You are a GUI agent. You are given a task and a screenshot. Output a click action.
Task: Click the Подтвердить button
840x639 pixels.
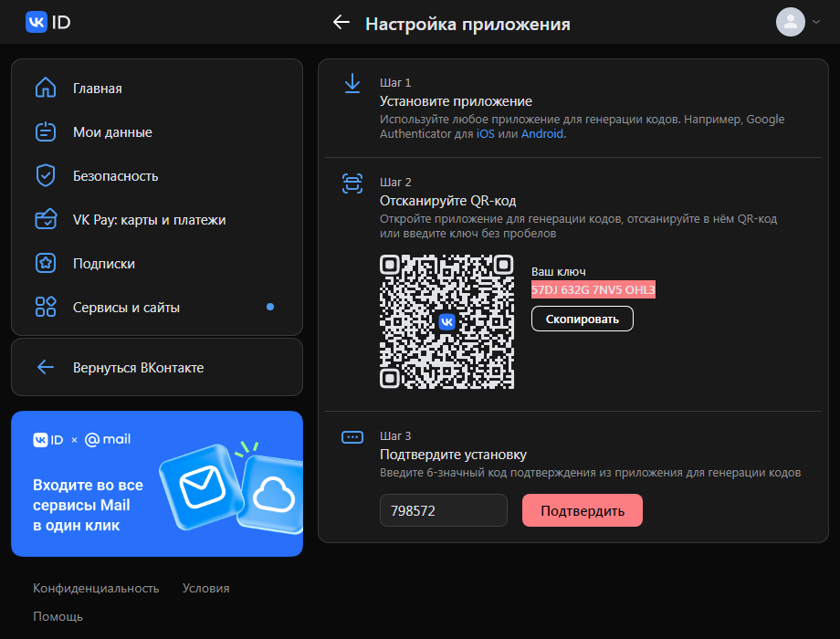(583, 510)
